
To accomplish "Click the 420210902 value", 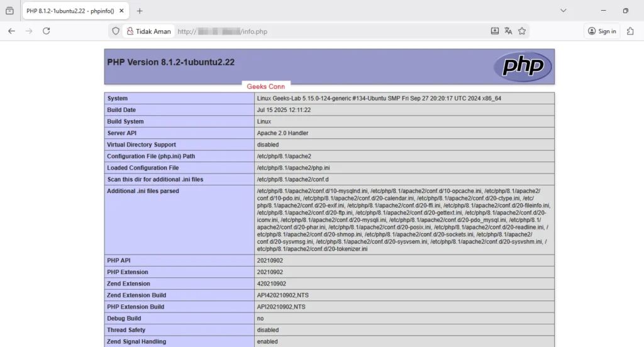I will [x=272, y=284].
